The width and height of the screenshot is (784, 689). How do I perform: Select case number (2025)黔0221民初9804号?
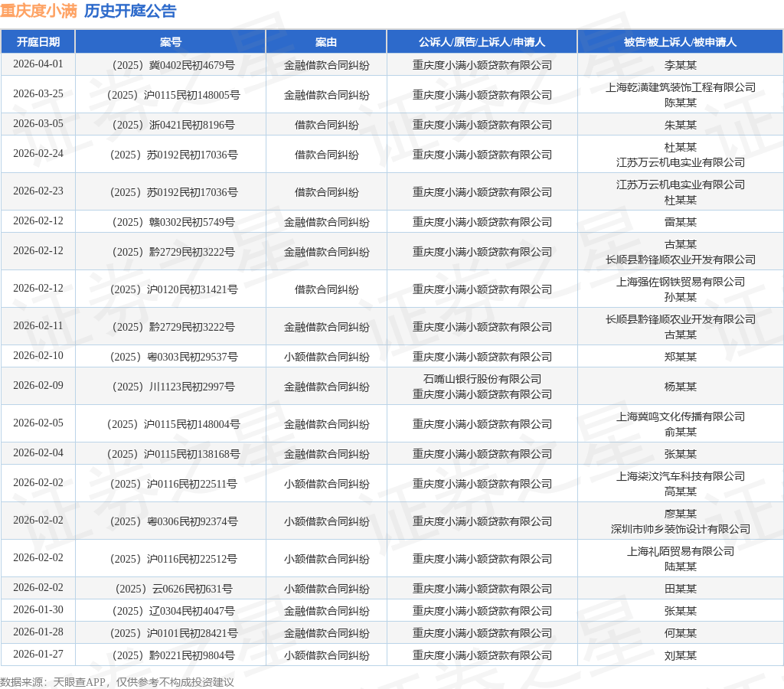(173, 655)
